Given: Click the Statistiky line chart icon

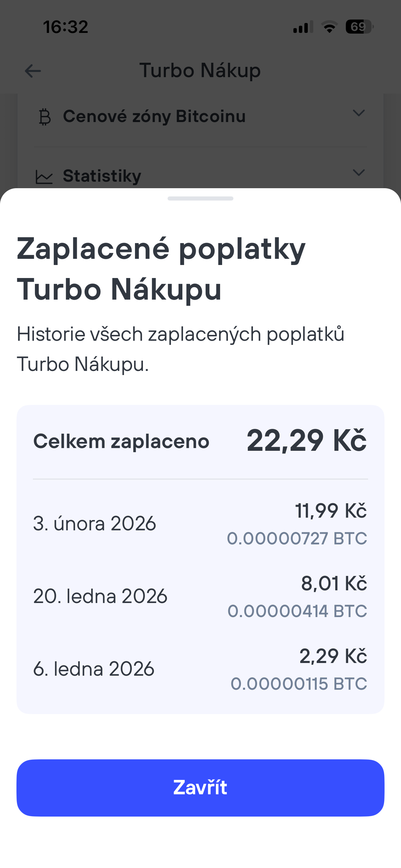Looking at the screenshot, I should pos(44,177).
